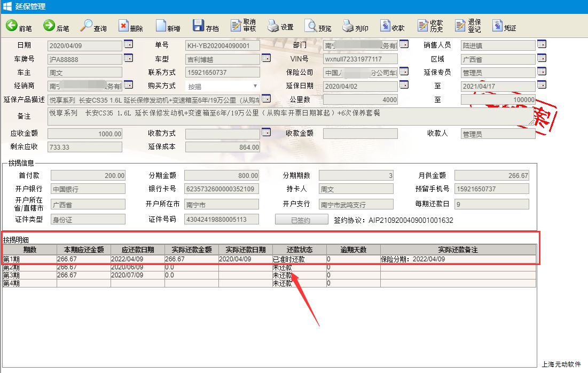Open the calendar picker beside 日期 field
588x373 pixels.
pos(128,44)
